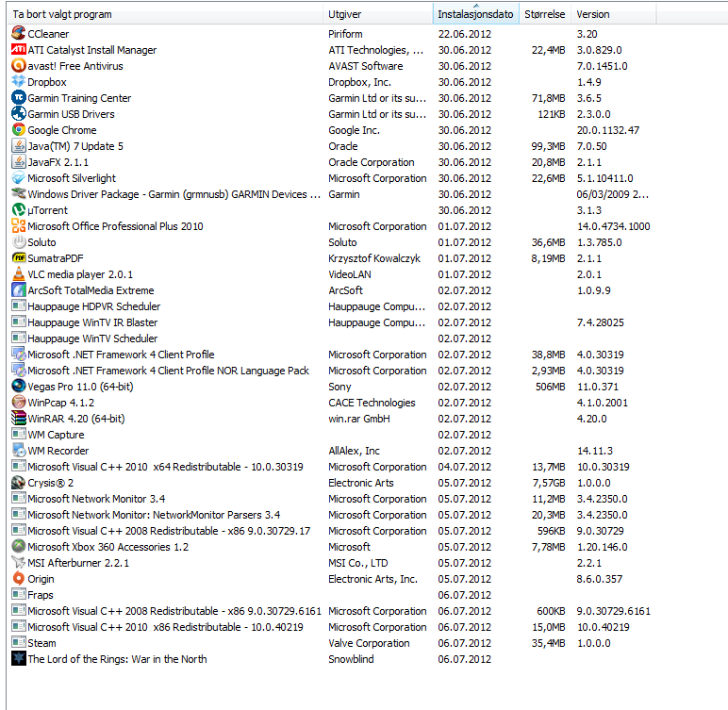Viewport: 728px width, 710px height.
Task: Click the Soluto icon
Action: (x=19, y=241)
